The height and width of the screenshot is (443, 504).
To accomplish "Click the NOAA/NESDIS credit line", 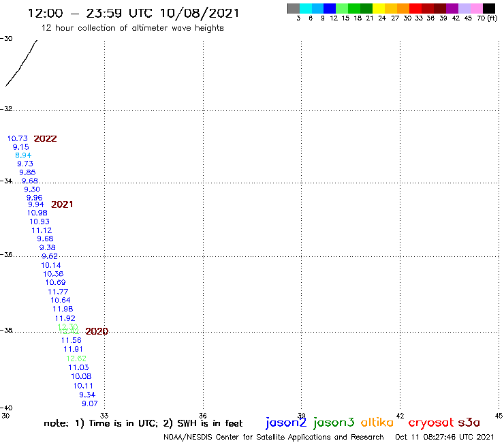I will (274, 438).
